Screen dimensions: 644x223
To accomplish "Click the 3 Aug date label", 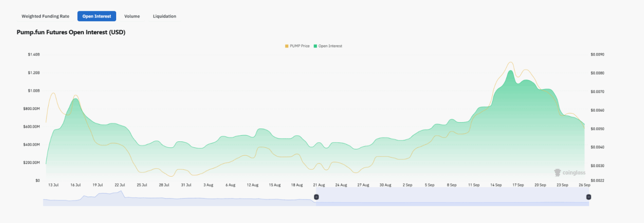I will [x=208, y=185].
